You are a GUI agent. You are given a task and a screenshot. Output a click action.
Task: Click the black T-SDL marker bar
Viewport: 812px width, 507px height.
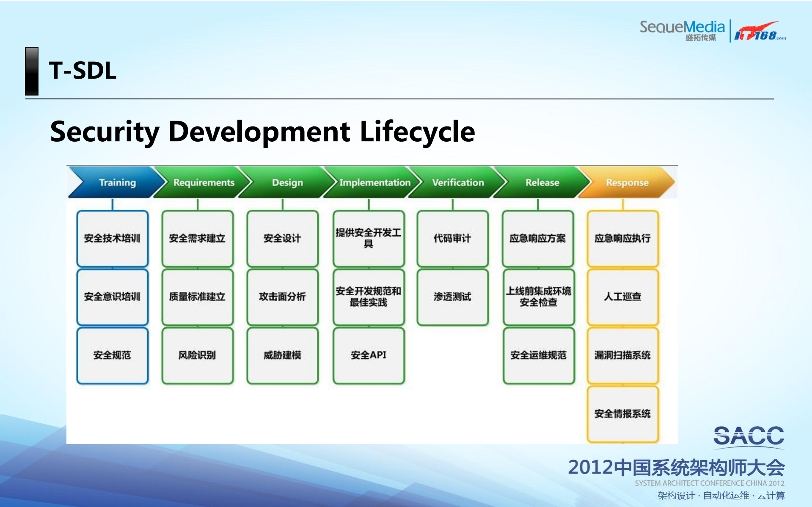(31, 71)
